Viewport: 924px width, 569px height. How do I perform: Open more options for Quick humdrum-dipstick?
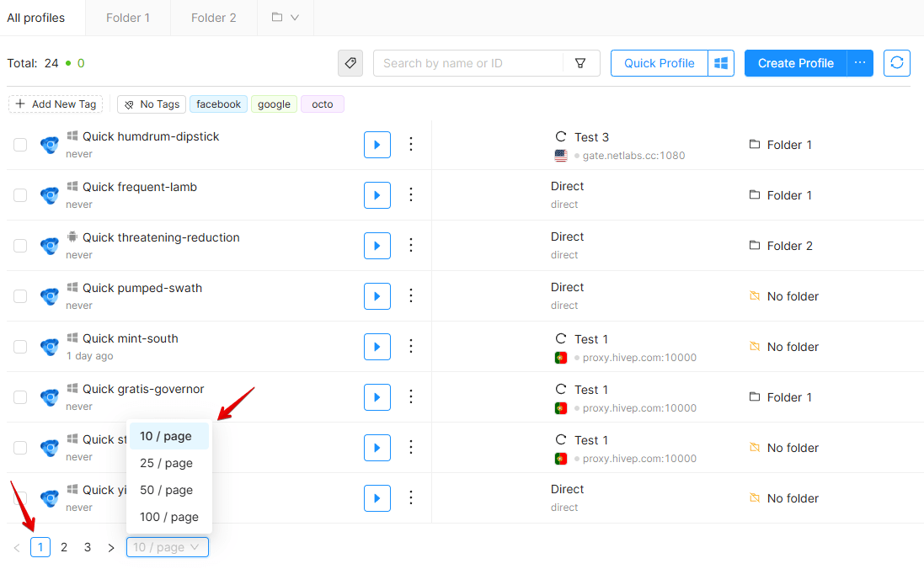point(411,144)
